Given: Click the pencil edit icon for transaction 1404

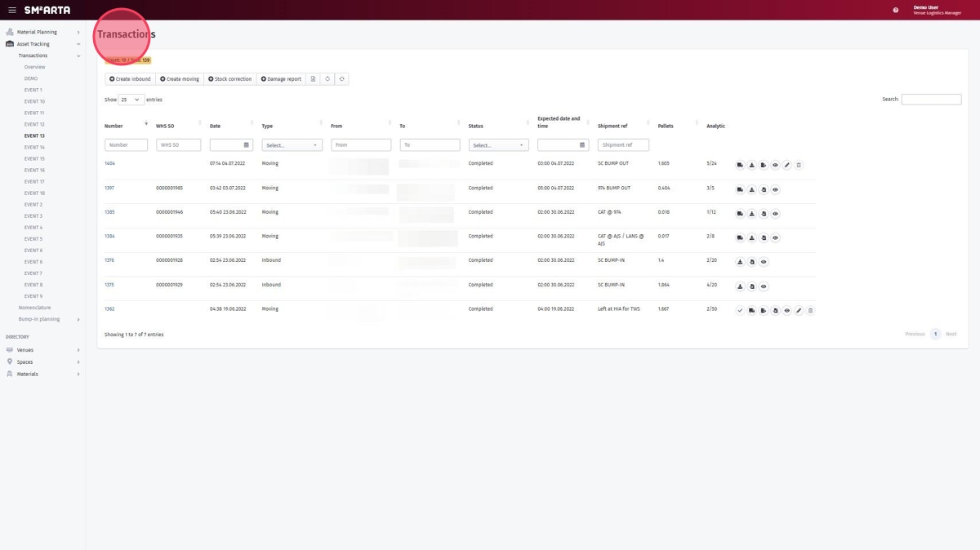Looking at the screenshot, I should coord(787,165).
